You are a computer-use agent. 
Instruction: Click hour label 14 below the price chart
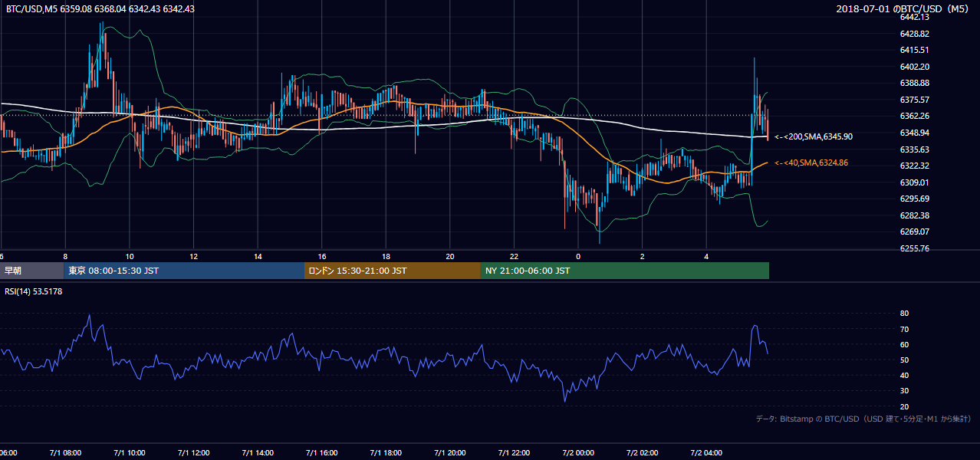pyautogui.click(x=258, y=256)
